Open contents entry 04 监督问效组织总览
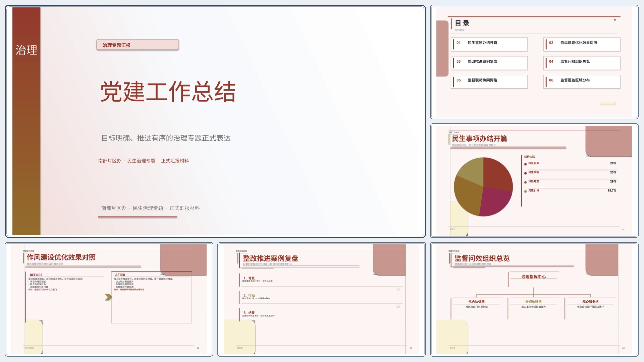The image size is (644, 362). (582, 63)
